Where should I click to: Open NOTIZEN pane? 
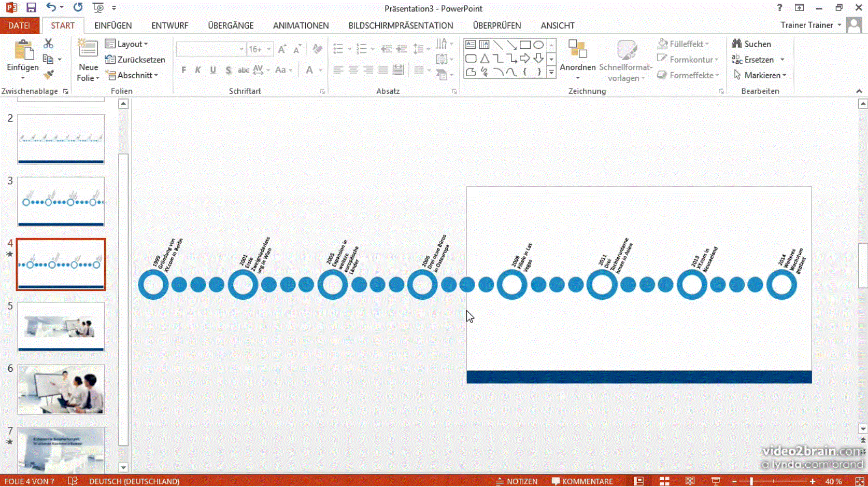tap(517, 481)
